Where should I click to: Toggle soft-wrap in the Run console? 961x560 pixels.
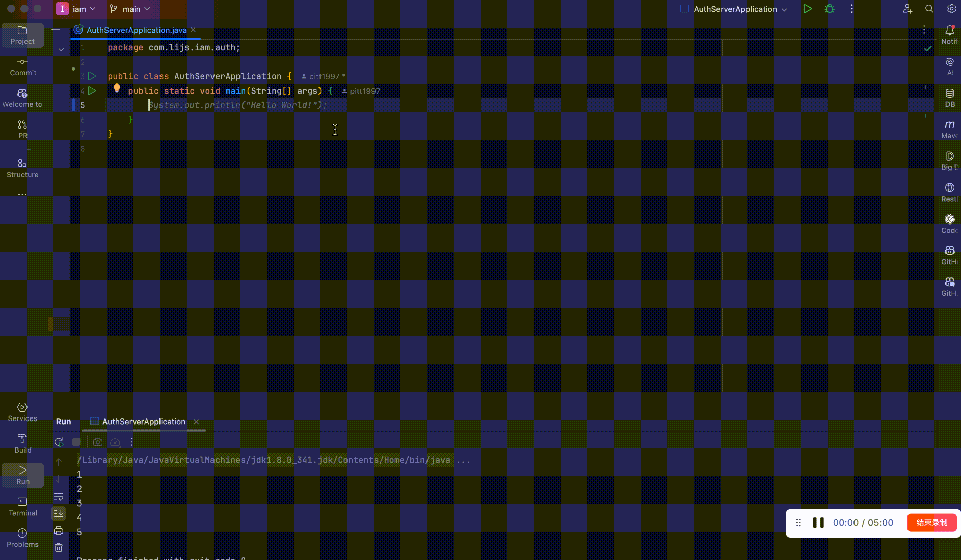coord(59,496)
